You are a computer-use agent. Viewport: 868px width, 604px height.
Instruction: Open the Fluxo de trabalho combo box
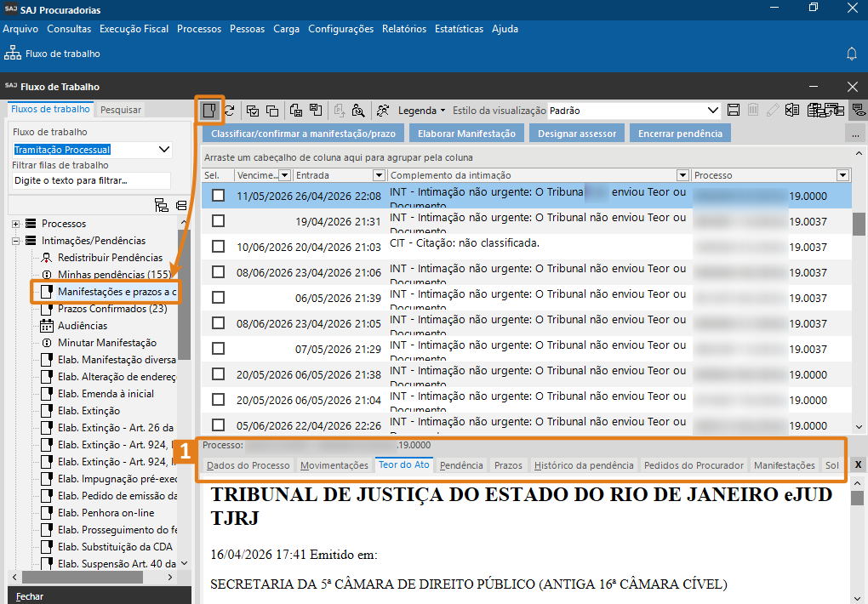click(92, 150)
